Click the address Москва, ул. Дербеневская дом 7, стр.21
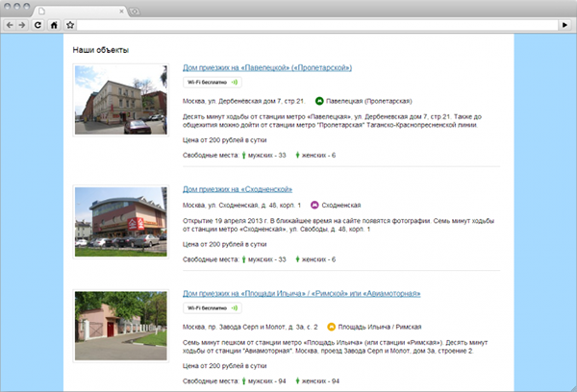Screen dimensions: 577x392 (244, 101)
